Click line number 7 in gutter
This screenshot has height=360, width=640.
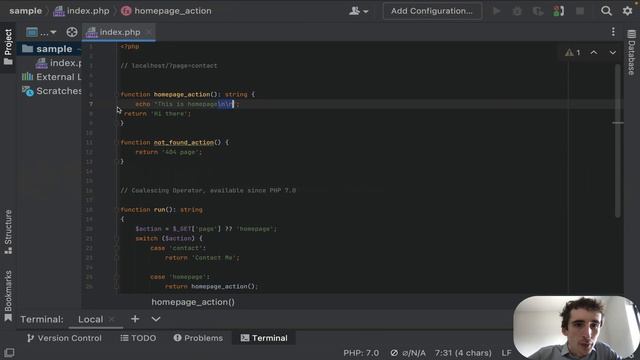coord(91,104)
